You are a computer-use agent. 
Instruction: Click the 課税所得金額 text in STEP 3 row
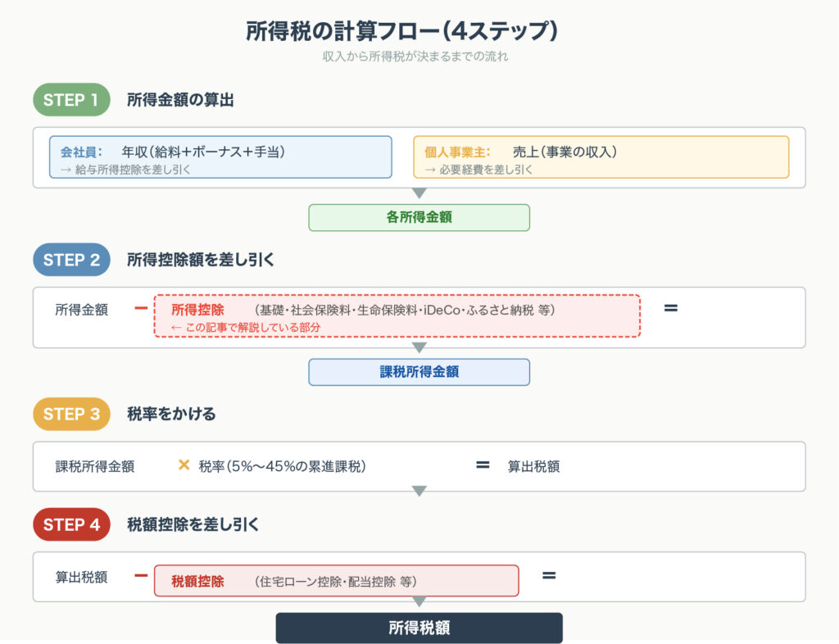point(95,466)
